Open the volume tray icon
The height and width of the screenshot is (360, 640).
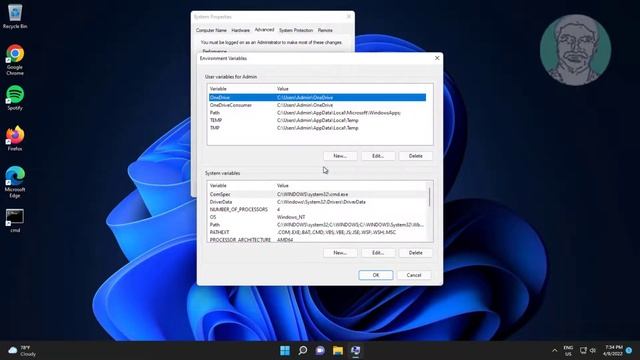pyautogui.click(x=593, y=351)
